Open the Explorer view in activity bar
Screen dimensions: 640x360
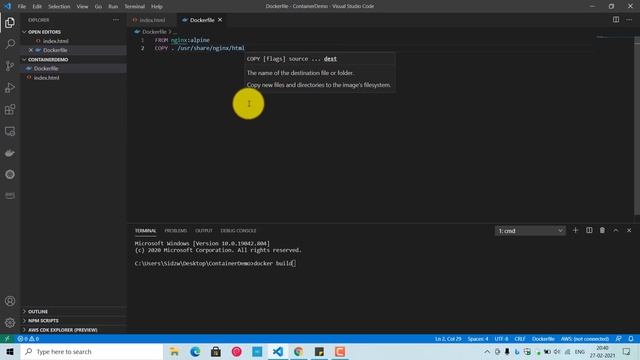tap(10, 23)
